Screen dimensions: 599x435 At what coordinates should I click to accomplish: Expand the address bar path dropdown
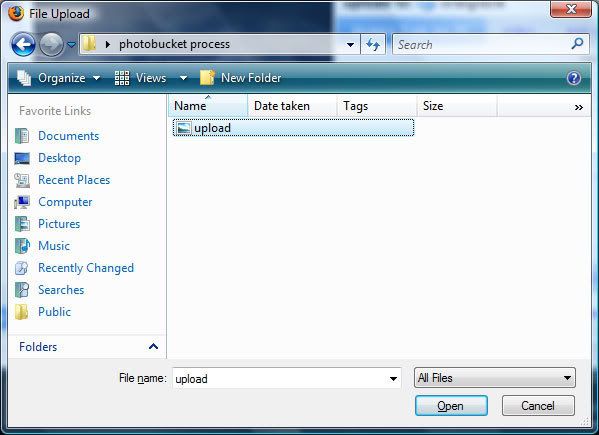tap(350, 45)
